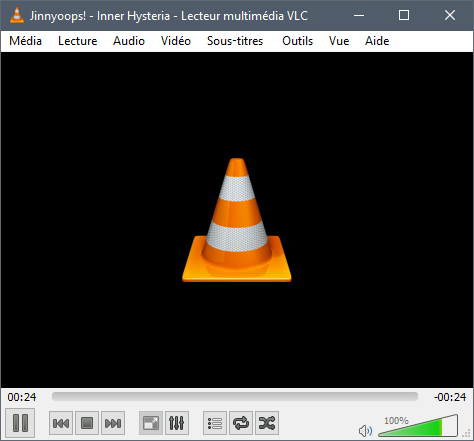This screenshot has width=474, height=441.
Task: Open the Vidéo menu
Action: point(176,41)
